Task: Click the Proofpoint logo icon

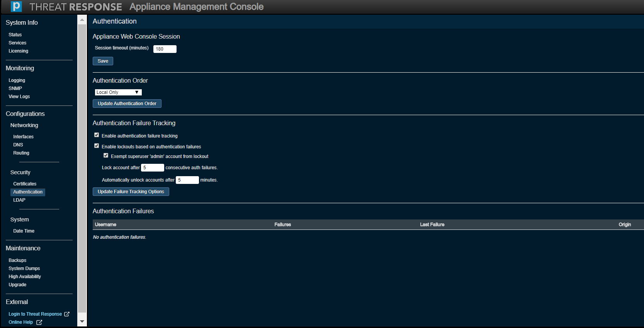Action: 16,7
